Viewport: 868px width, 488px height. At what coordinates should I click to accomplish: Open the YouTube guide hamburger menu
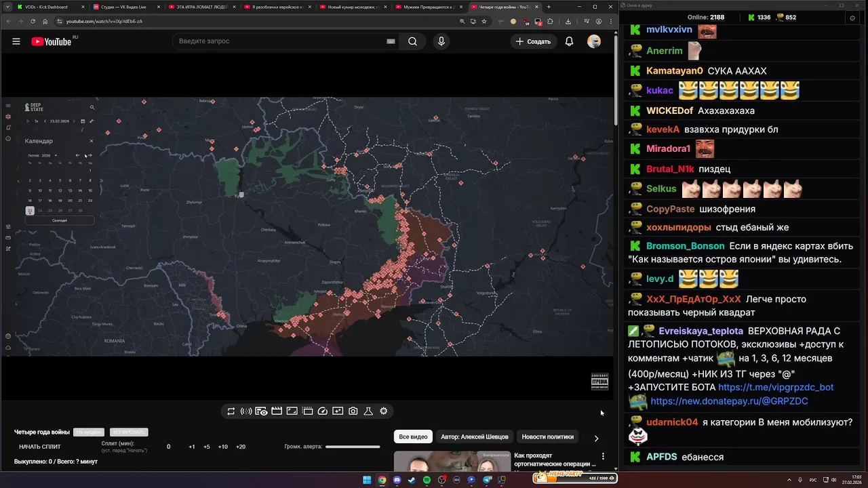click(x=16, y=41)
